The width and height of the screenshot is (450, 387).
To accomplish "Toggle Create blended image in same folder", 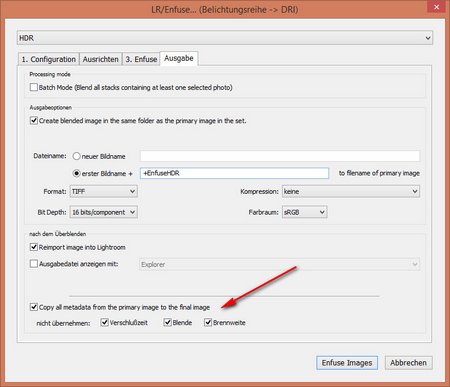I will pyautogui.click(x=34, y=120).
